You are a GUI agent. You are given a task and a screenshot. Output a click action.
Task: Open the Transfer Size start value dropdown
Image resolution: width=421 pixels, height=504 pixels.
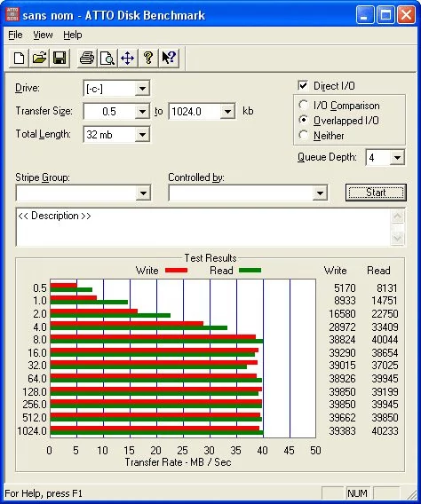[x=142, y=112]
